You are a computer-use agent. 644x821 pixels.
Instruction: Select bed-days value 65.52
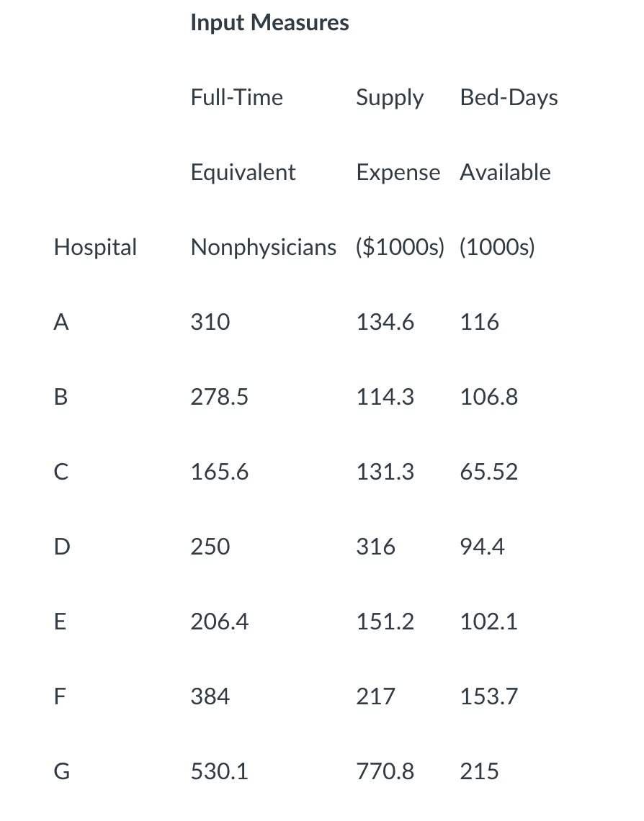(x=488, y=472)
